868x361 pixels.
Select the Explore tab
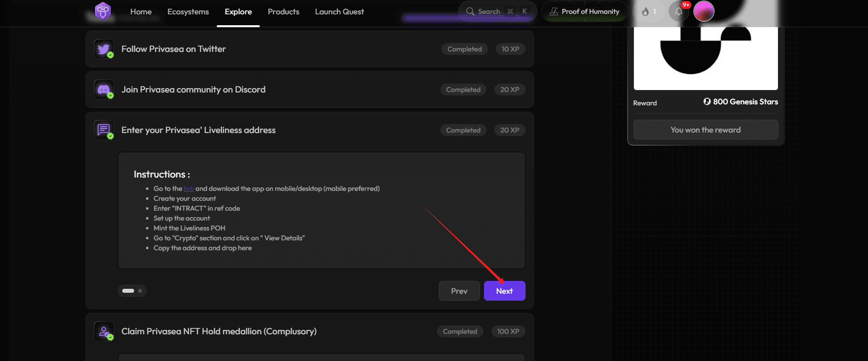pyautogui.click(x=238, y=12)
